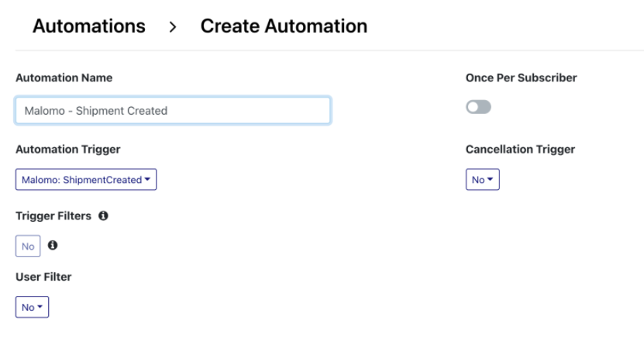Click the Trigger Filters No button

[28, 246]
